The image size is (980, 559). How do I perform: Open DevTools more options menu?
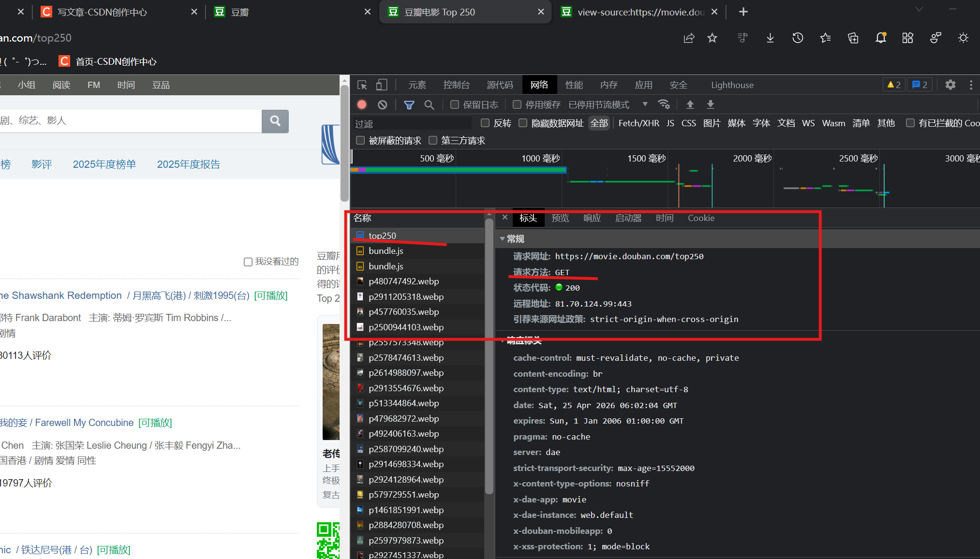click(x=971, y=85)
